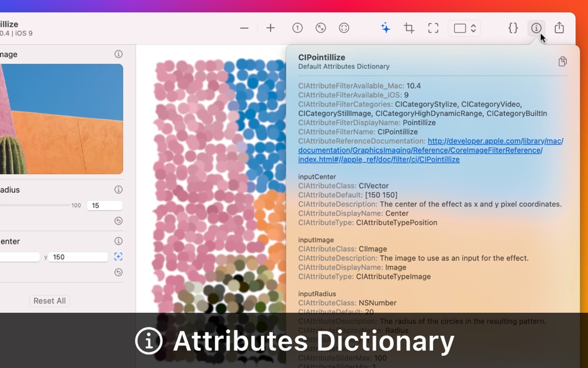The height and width of the screenshot is (368, 588).
Task: Click the info icon beside Center
Action: [118, 241]
